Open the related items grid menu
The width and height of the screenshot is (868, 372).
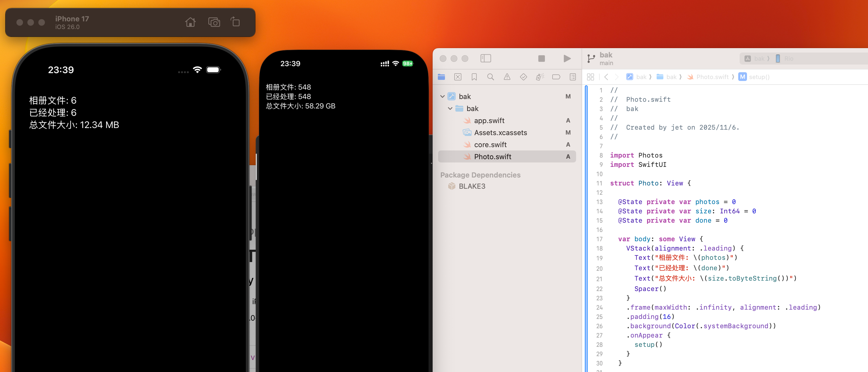[590, 77]
